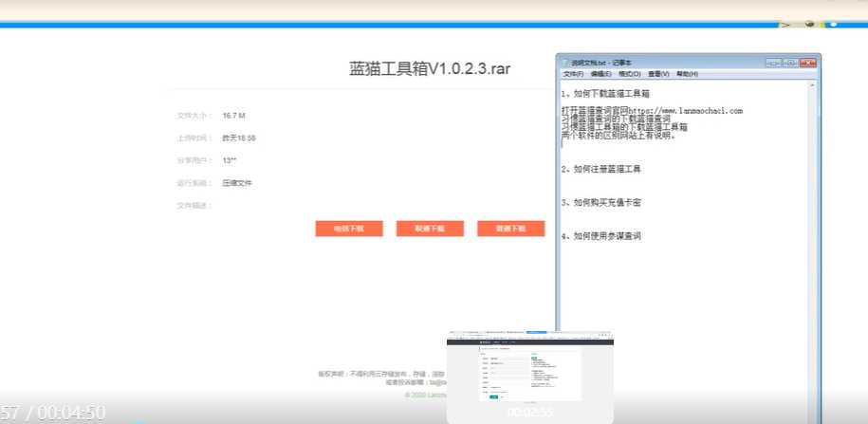The image size is (868, 424).
Task: Click the file size value 16.7 M
Action: pyautogui.click(x=233, y=116)
